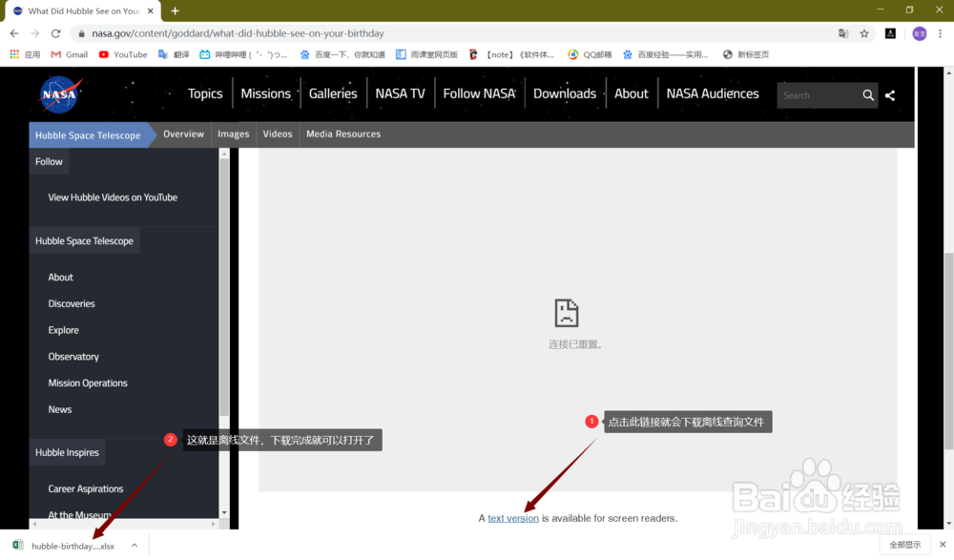Open the Mission Operations link
This screenshot has width=954, height=560.
coord(88,383)
